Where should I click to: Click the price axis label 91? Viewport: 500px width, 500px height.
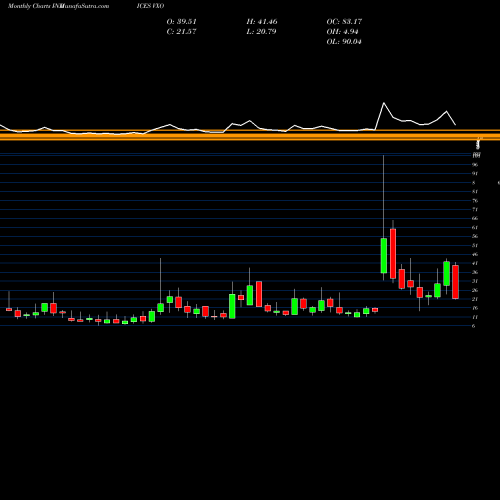pos(475,174)
